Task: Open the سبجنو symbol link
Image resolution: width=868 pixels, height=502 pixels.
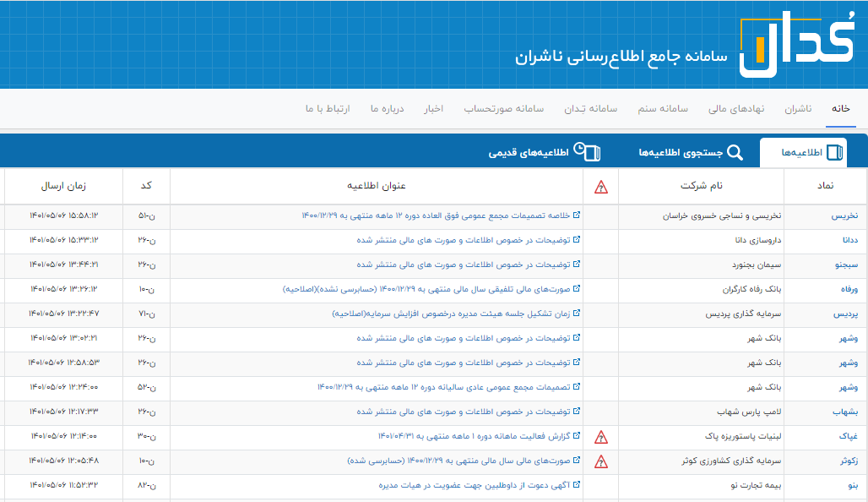Action: 846,265
